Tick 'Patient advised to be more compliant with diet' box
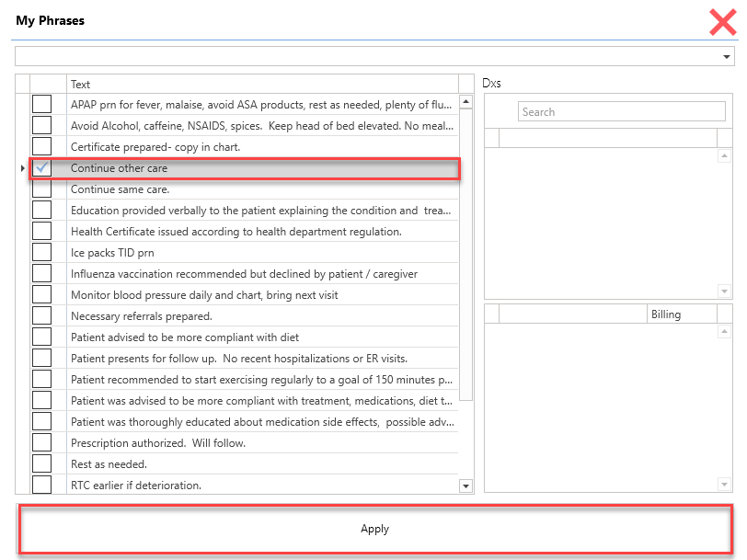The width and height of the screenshot is (747, 560). tap(42, 337)
